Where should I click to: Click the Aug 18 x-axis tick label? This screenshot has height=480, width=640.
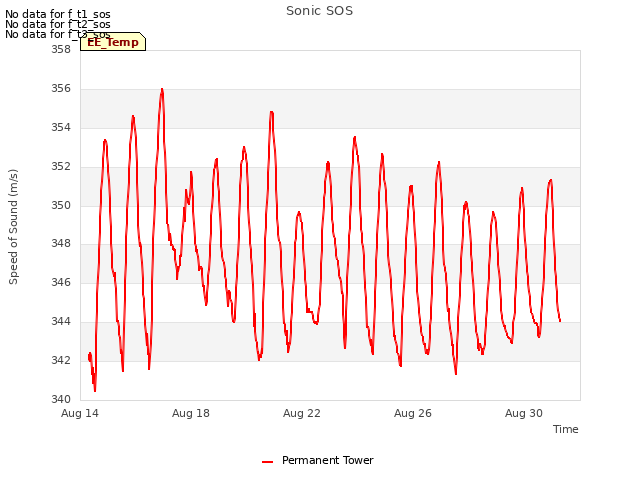point(191,413)
